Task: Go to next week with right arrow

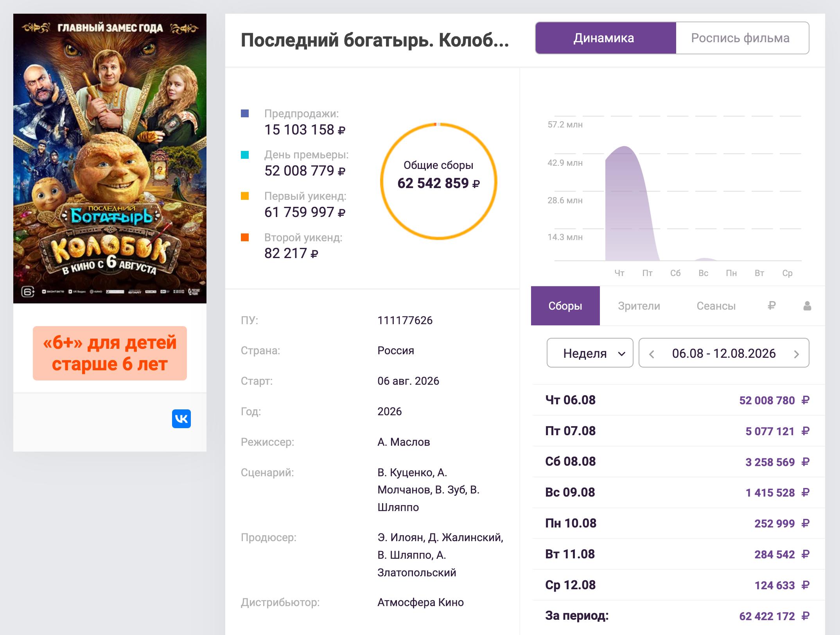Action: 797,354
